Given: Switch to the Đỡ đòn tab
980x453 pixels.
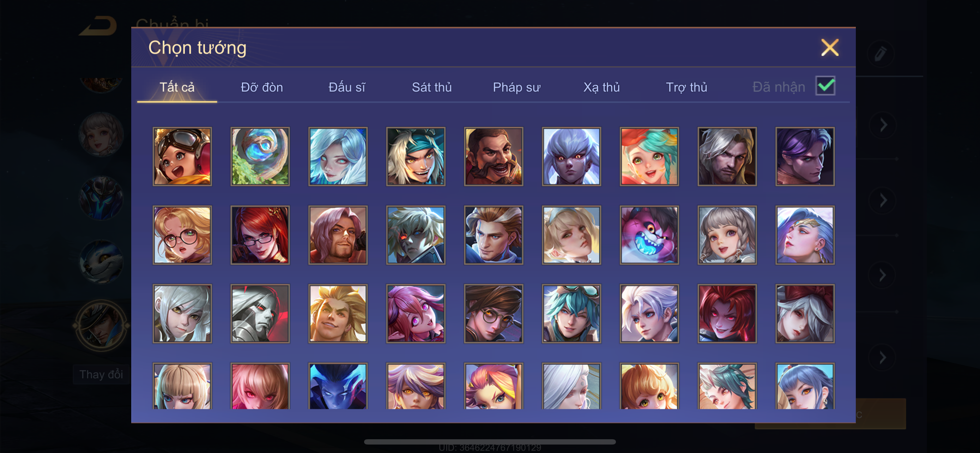Looking at the screenshot, I should tap(262, 87).
